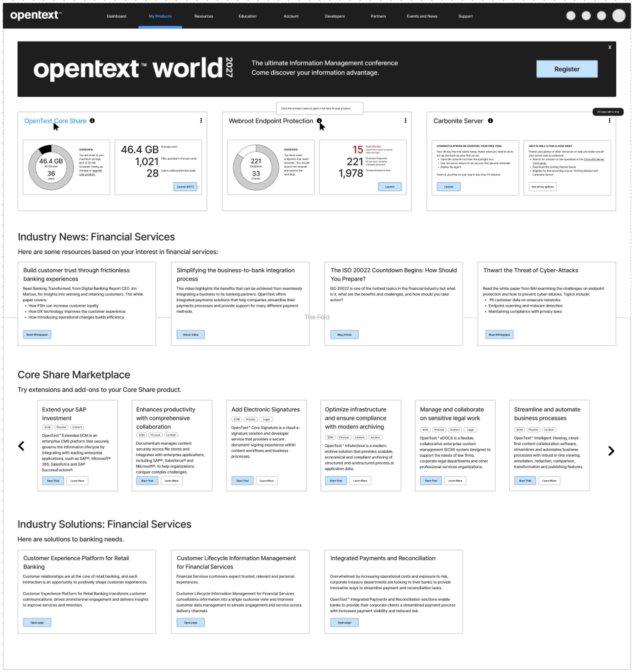Open the Support nav item
Screen dimensions: 635x672
[x=465, y=16]
